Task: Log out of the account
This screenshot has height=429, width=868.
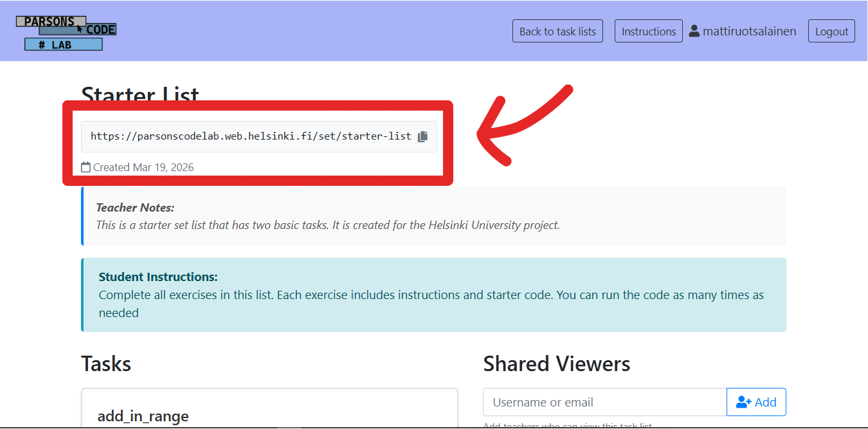Action: click(831, 30)
